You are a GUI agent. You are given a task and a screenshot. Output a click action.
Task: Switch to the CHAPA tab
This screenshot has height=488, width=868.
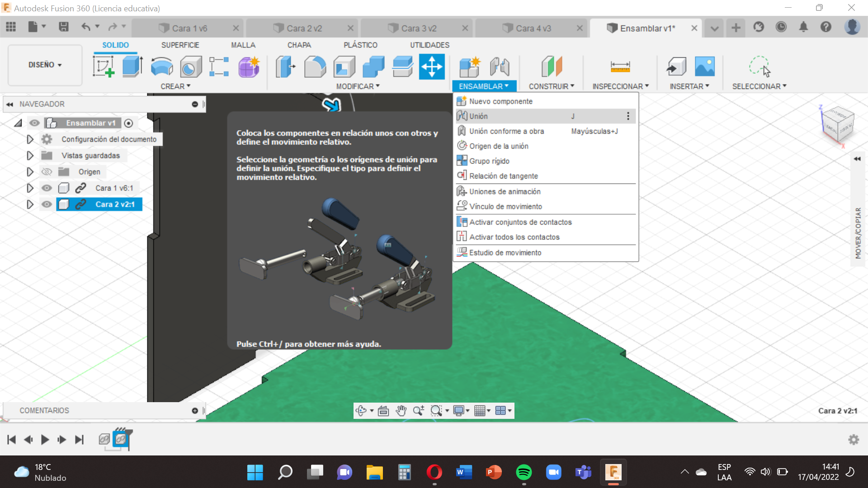[x=299, y=45]
